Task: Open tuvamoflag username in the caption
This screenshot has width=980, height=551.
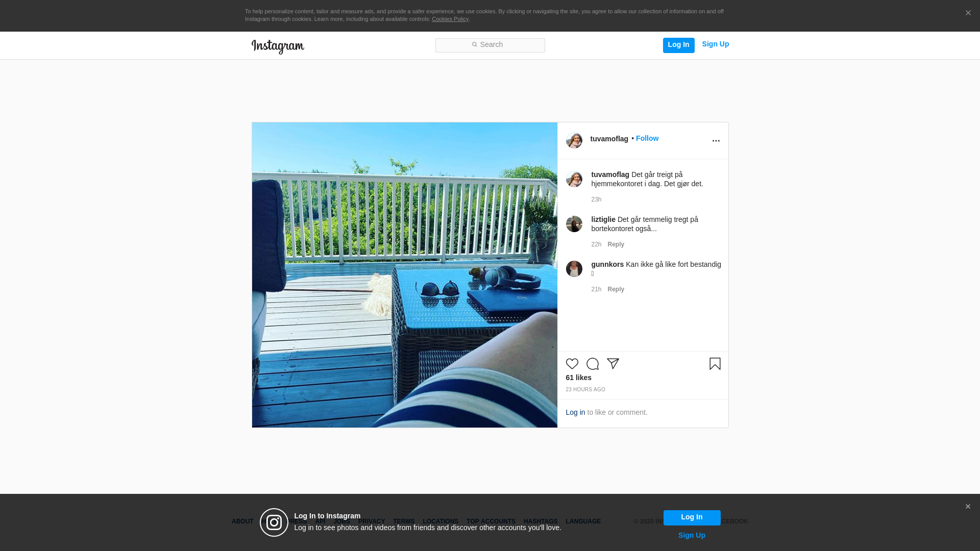Action: click(x=610, y=174)
